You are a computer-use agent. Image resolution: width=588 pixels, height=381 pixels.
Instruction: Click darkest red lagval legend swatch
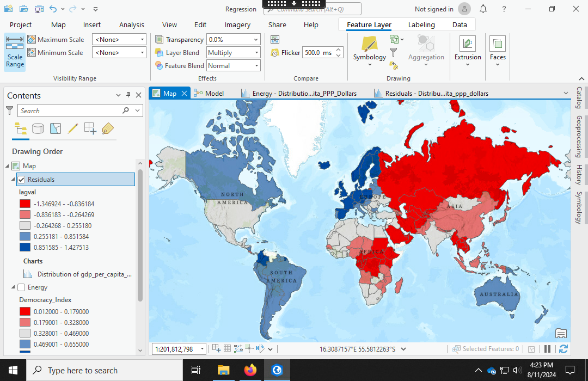click(24, 204)
